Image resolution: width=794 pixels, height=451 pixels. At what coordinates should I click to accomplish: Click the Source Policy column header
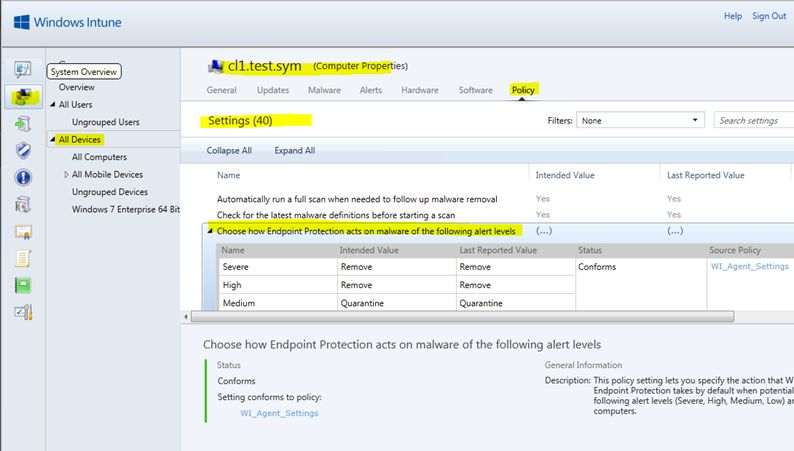pos(735,250)
